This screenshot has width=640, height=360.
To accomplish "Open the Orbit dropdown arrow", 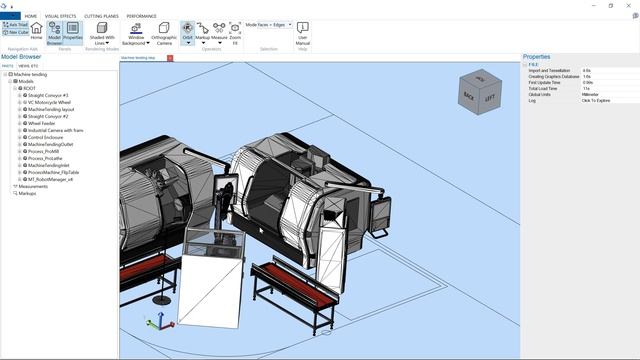I will [188, 43].
